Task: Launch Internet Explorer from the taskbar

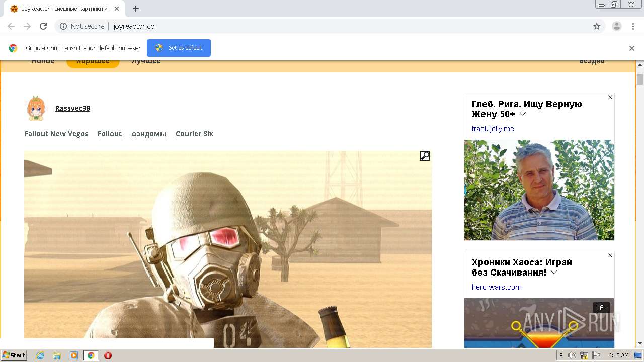Action: (40, 355)
